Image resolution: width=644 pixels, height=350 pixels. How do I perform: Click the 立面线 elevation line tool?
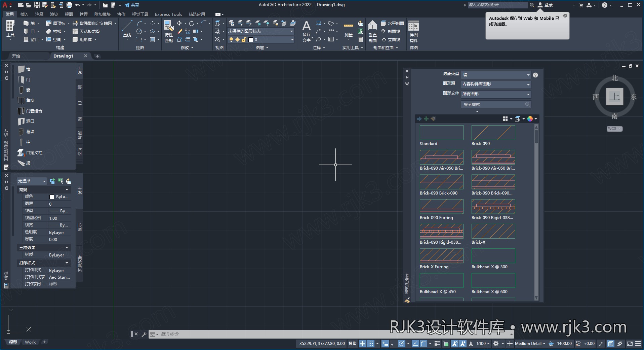pos(391,39)
